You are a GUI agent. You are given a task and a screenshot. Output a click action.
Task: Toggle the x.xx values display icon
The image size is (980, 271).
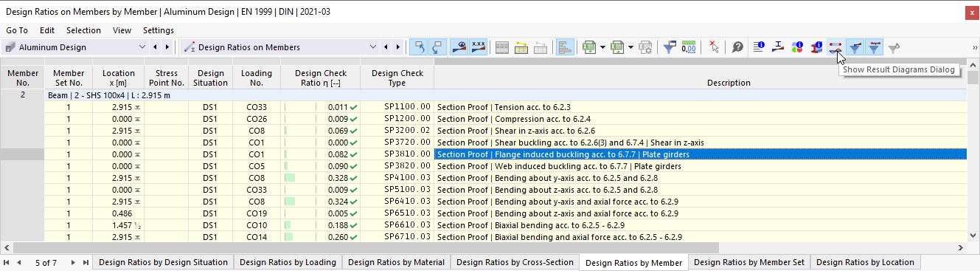click(x=479, y=47)
